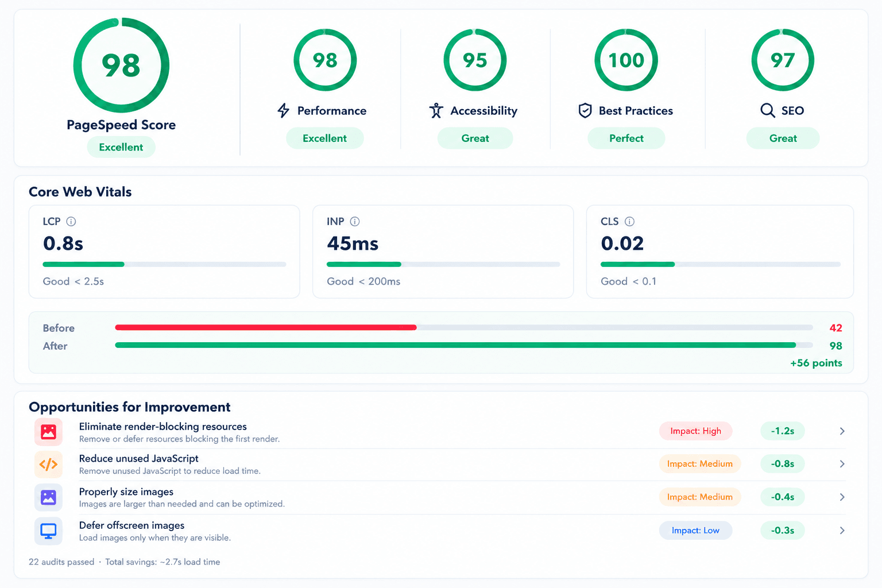This screenshot has height=588, width=882.
Task: Click the 'Total savings: ~2.7s load time' text
Action: click(163, 562)
